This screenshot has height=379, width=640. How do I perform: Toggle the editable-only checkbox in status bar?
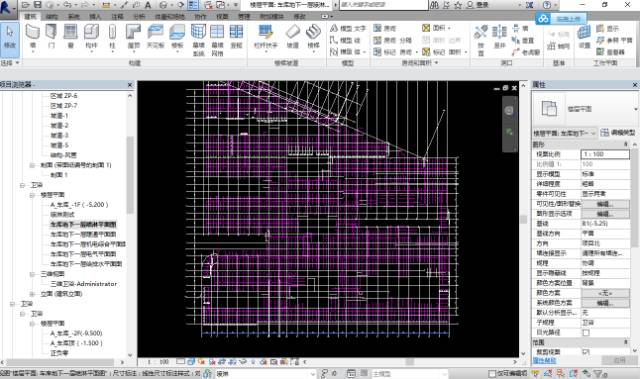(x=492, y=373)
